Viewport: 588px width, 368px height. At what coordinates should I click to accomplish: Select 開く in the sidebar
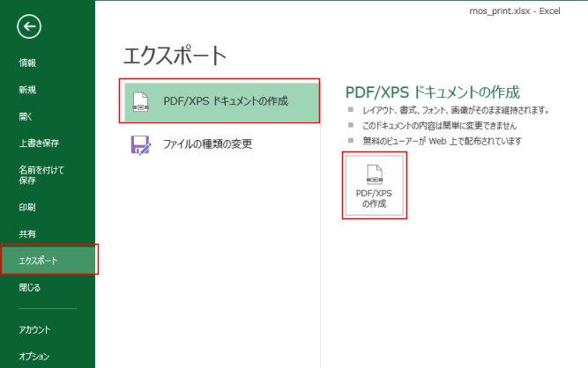click(x=26, y=116)
